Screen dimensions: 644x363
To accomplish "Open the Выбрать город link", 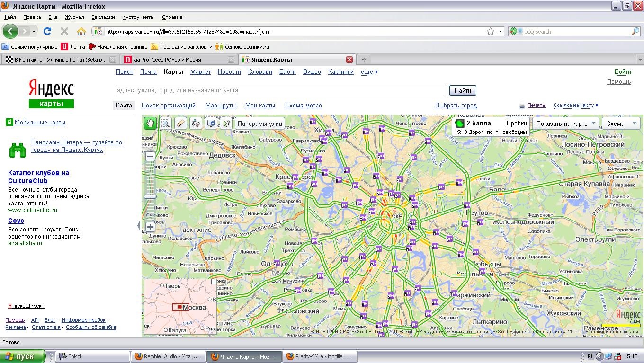I will pos(456,106).
